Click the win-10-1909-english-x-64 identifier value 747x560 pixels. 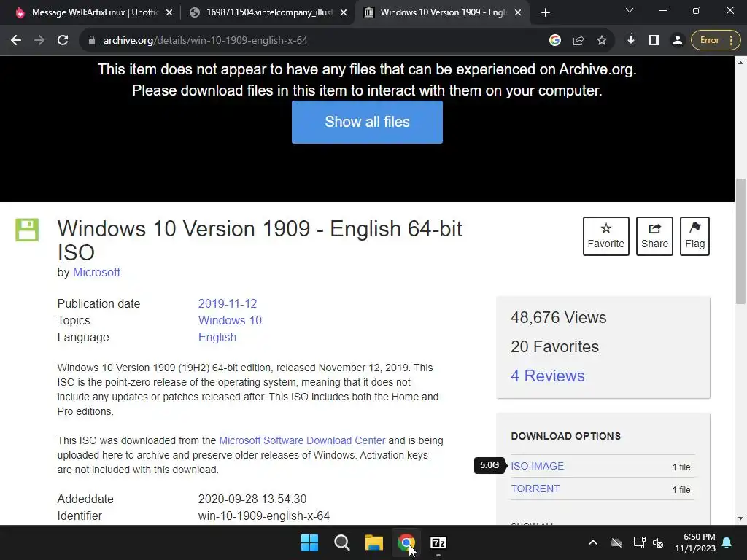[263, 516]
